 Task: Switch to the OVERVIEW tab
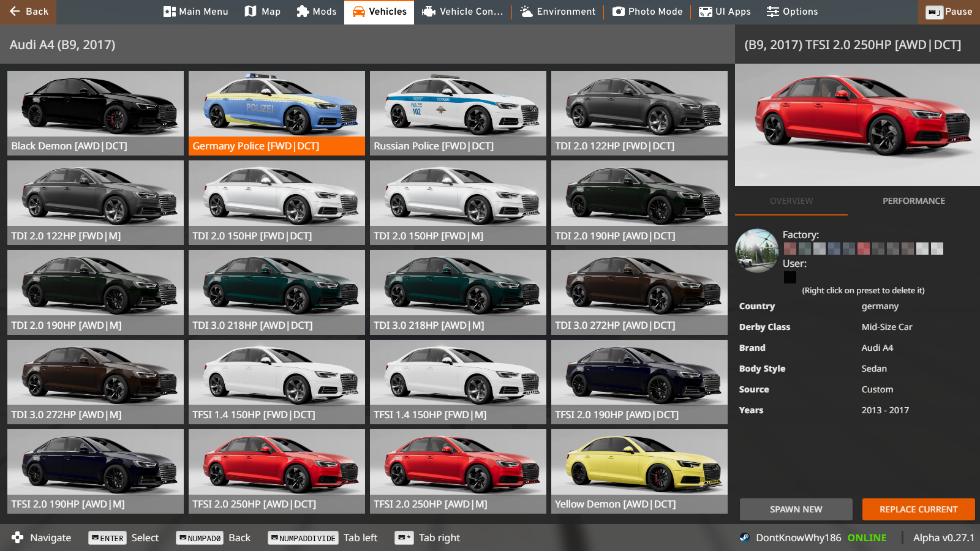click(791, 201)
